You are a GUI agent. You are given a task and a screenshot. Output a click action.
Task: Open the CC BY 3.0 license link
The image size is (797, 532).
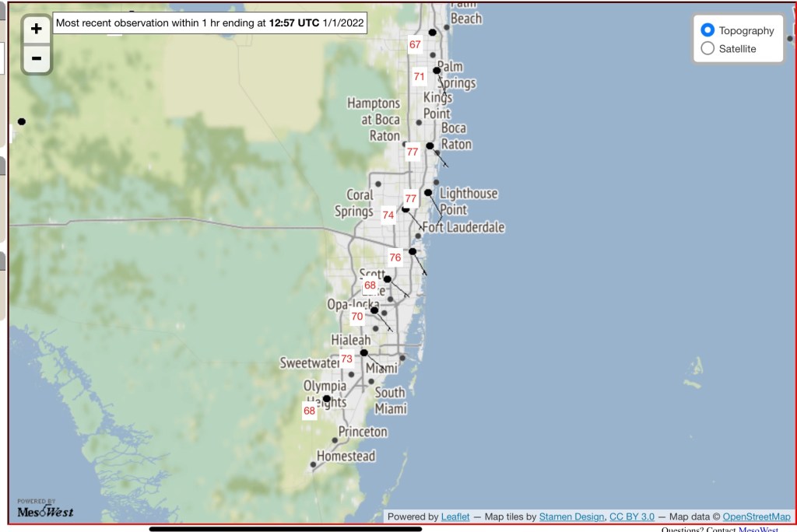click(631, 516)
